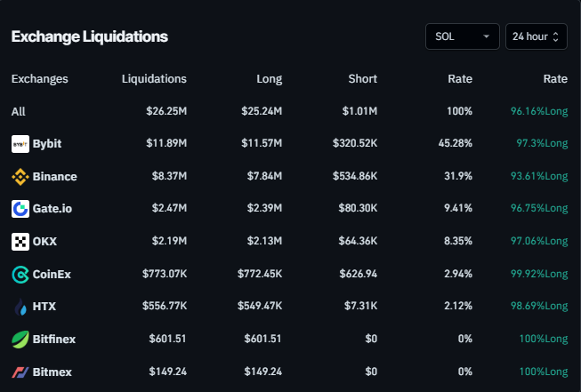Click the Bitmex logo icon
The width and height of the screenshot is (581, 392).
[x=20, y=372]
